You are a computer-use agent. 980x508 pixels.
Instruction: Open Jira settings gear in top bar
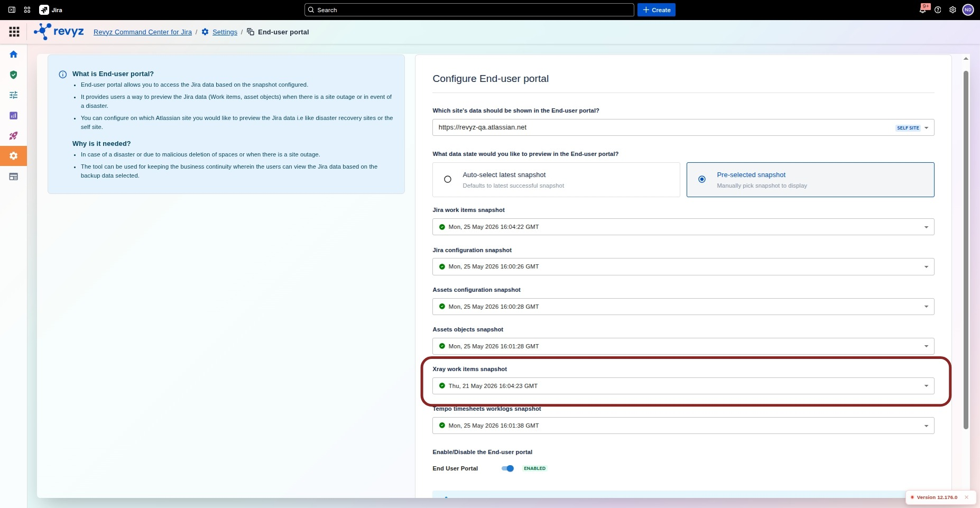(x=953, y=10)
